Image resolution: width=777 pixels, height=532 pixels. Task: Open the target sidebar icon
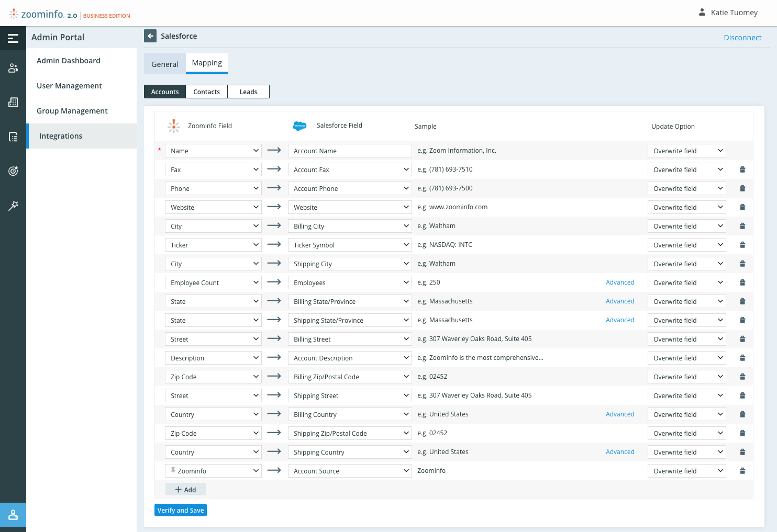(13, 171)
